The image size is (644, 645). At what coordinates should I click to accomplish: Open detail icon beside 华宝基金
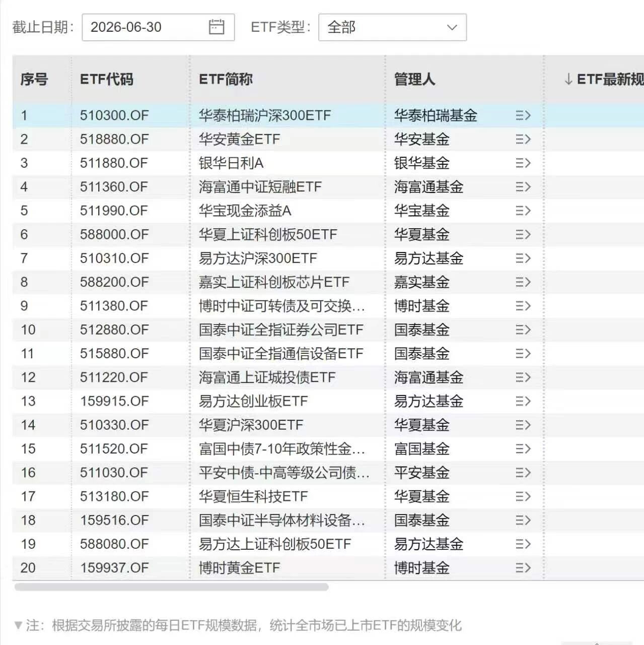tap(523, 211)
